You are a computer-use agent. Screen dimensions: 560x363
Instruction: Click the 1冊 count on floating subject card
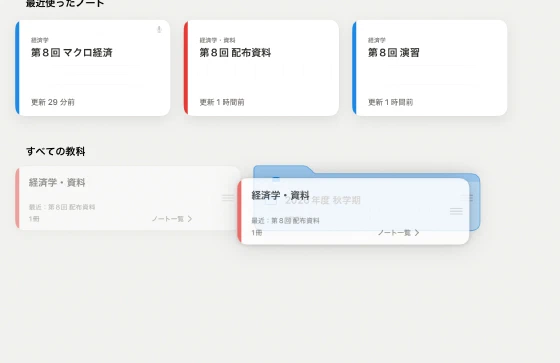(x=257, y=233)
